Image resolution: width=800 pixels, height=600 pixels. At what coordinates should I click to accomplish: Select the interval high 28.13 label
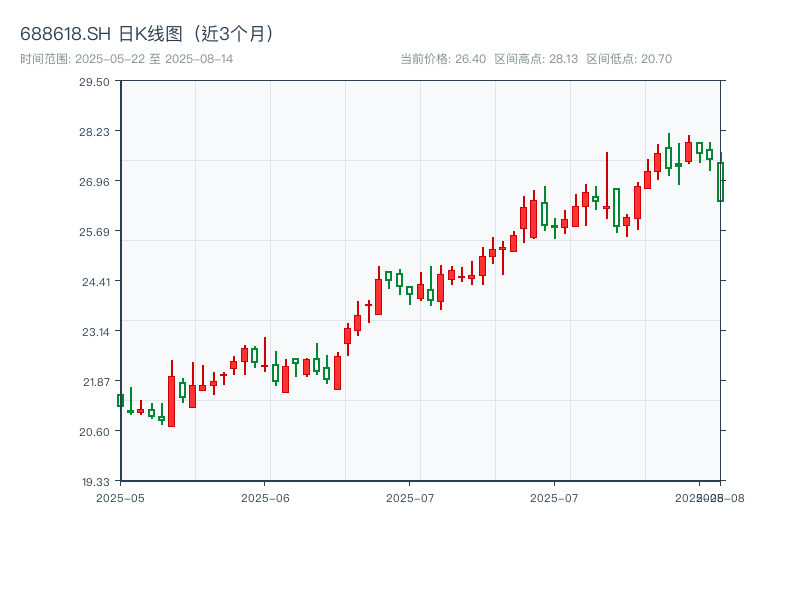pyautogui.click(x=536, y=59)
